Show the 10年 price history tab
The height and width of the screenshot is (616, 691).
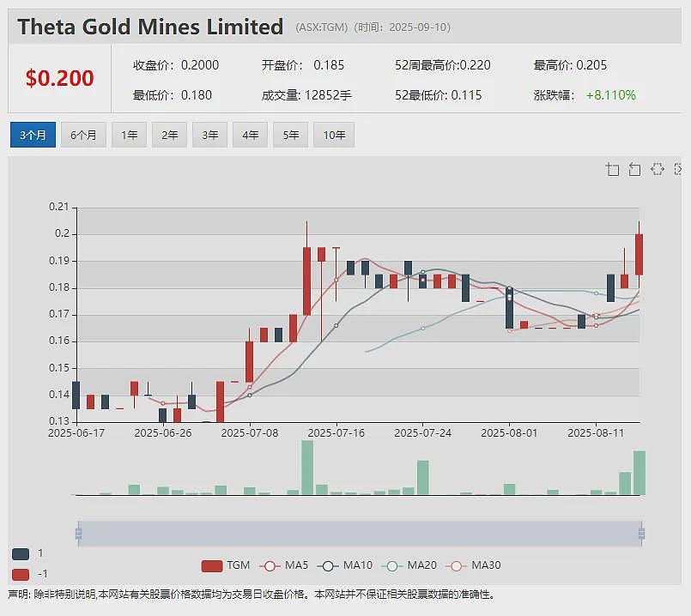(x=334, y=135)
